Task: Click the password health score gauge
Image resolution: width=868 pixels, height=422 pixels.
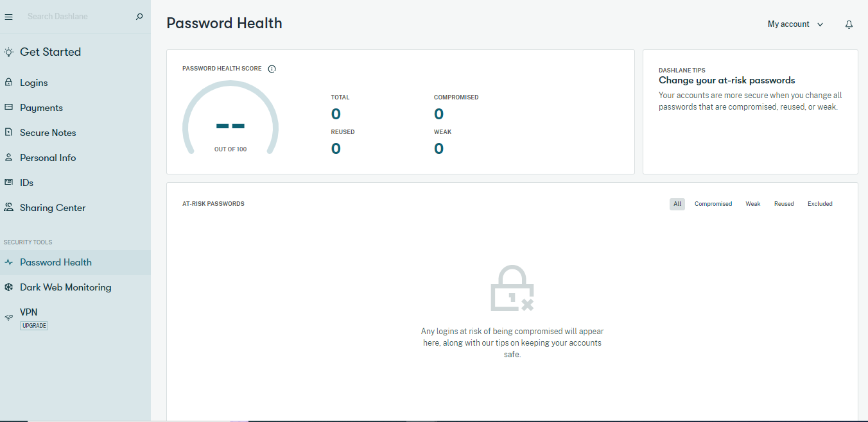Action: coord(230,117)
